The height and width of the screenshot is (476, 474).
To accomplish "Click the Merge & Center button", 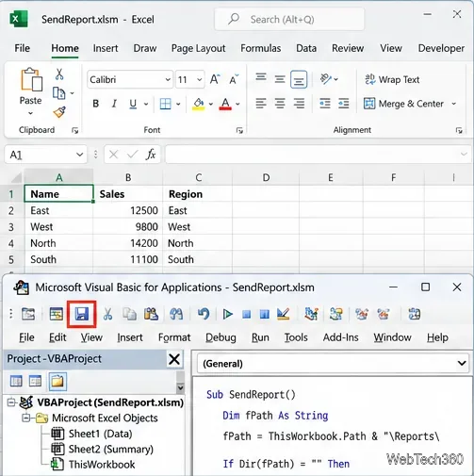I will [403, 104].
